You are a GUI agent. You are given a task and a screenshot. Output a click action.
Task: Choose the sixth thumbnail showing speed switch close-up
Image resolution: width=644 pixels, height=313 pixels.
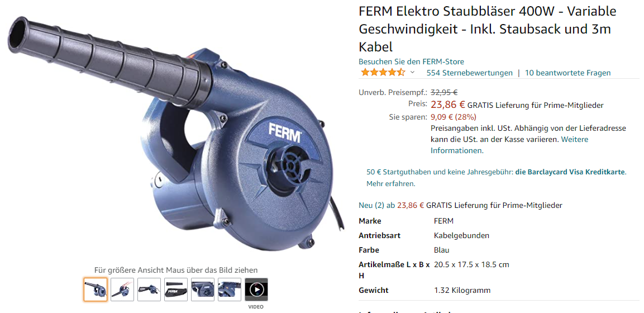[x=230, y=290]
